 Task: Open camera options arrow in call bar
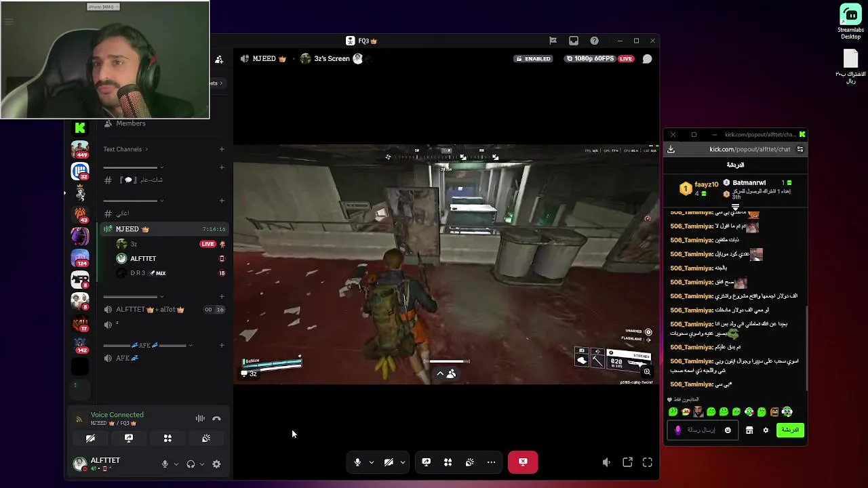tap(402, 462)
